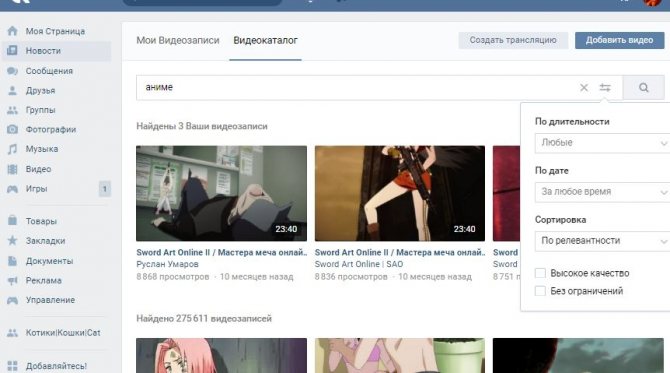
Task: Open Музыка in the sidebar
Action: point(42,149)
